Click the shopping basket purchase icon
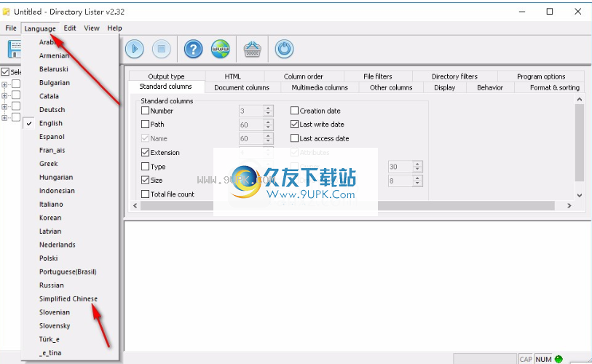Image resolution: width=592 pixels, height=364 pixels. coord(252,49)
